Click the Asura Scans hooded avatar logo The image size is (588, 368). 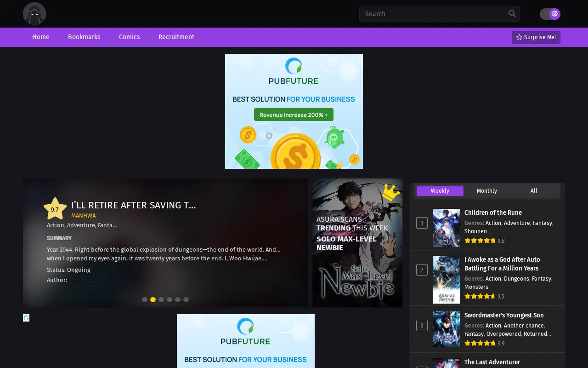[x=34, y=14]
